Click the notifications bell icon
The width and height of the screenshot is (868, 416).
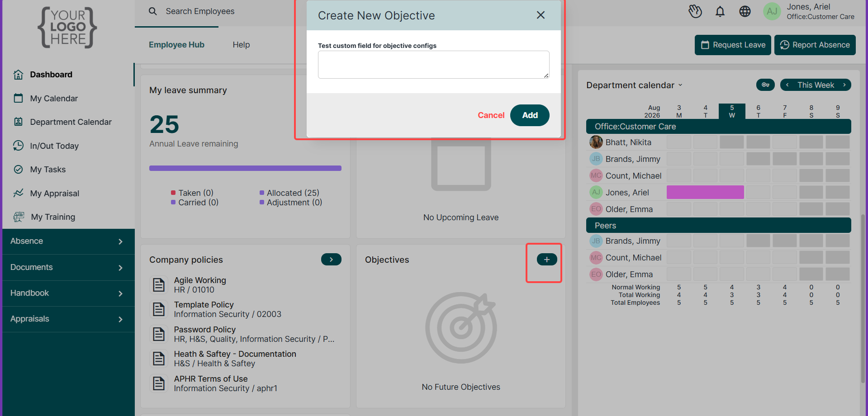coord(720,11)
